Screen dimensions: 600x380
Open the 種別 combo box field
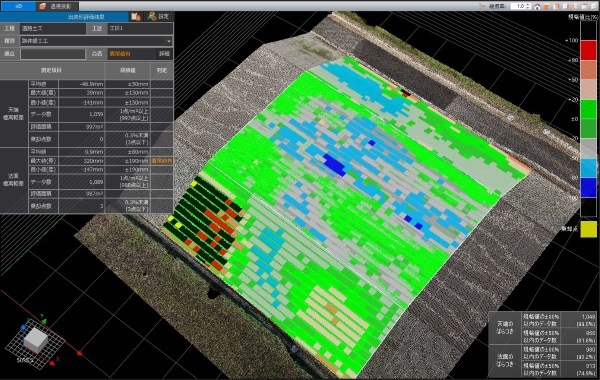(x=96, y=41)
